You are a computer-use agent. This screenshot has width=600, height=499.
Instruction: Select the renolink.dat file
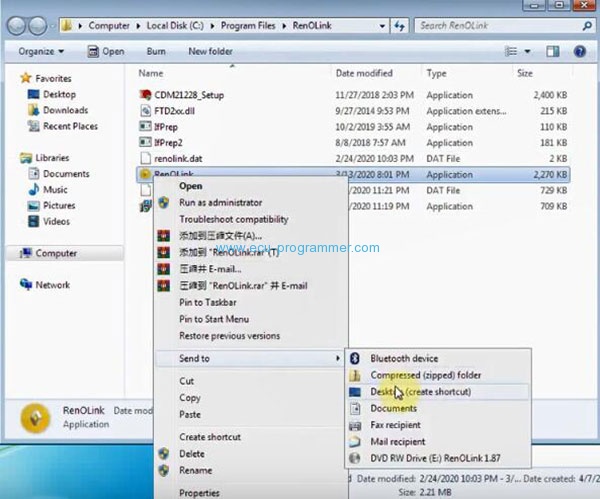click(178, 159)
